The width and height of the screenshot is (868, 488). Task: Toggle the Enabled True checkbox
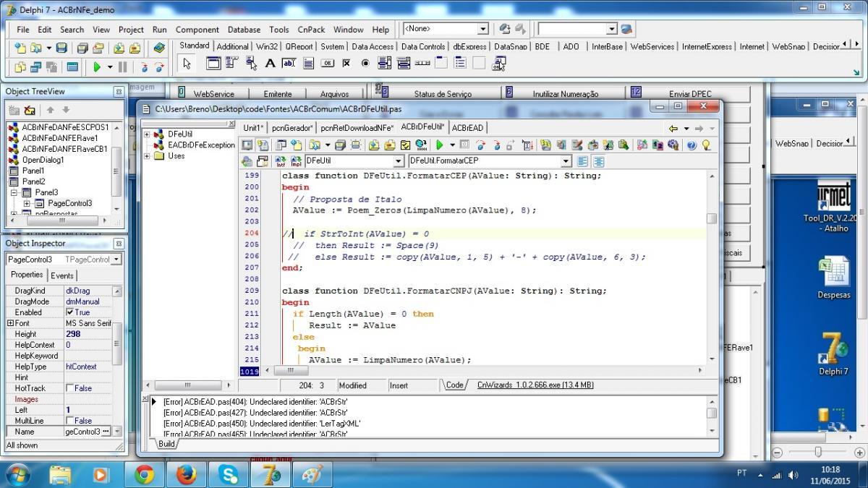[70, 312]
